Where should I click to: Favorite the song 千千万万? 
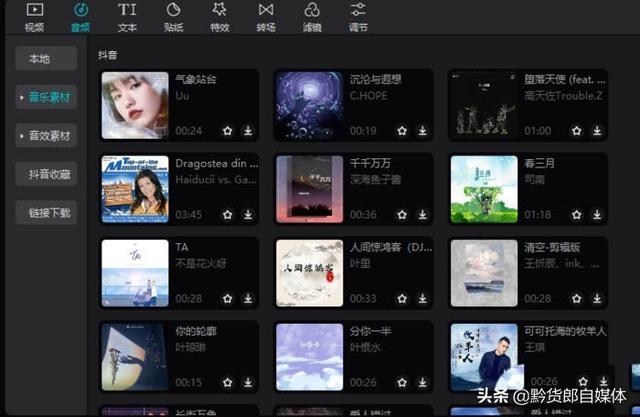point(402,214)
